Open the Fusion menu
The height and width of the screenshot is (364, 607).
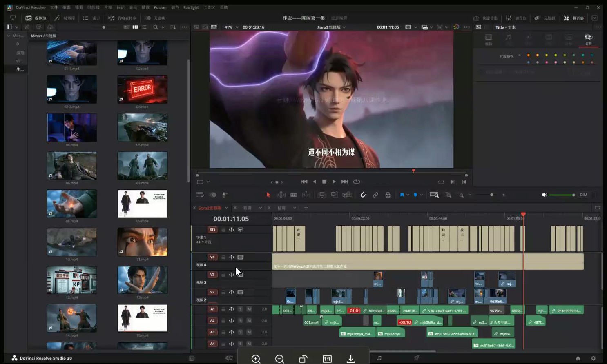160,7
